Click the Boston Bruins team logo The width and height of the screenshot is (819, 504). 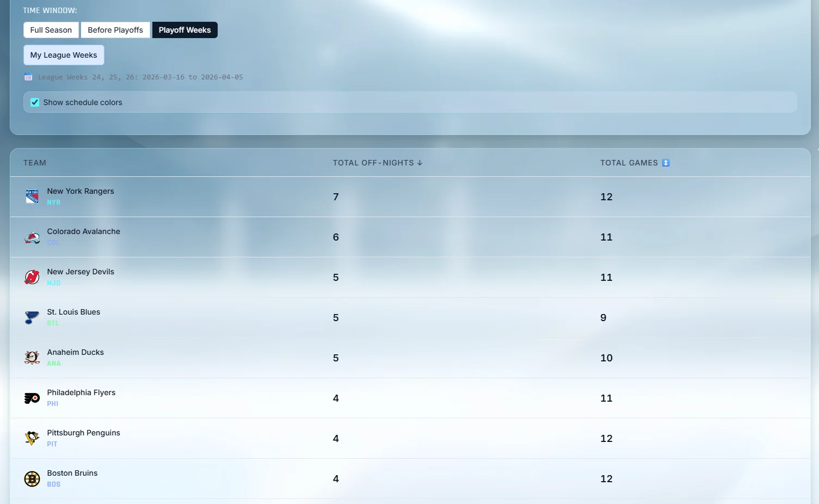[x=32, y=478]
